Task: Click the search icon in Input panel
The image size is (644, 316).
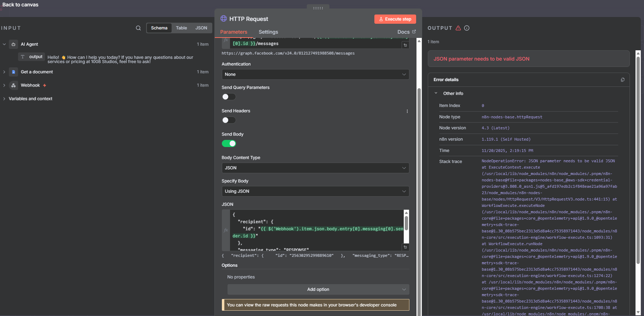Action: click(x=138, y=28)
